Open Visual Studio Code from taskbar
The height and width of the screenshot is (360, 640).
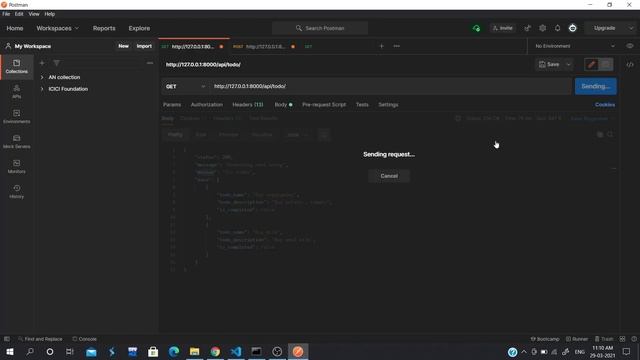(x=236, y=351)
